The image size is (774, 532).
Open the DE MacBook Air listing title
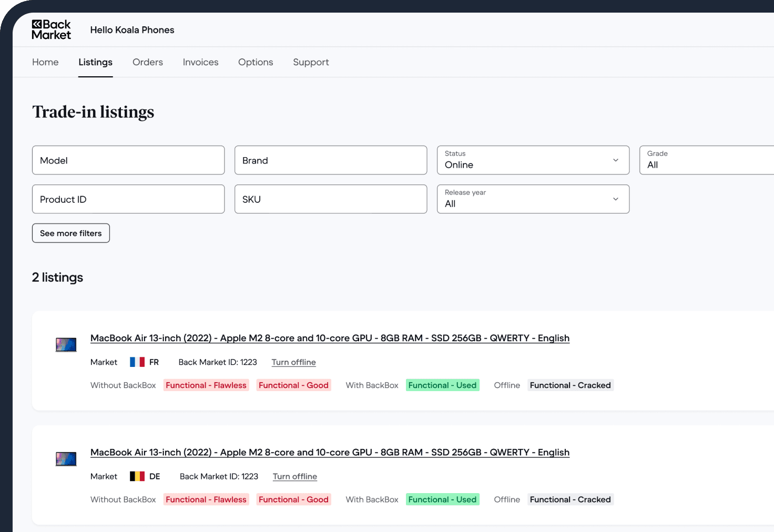tap(330, 452)
